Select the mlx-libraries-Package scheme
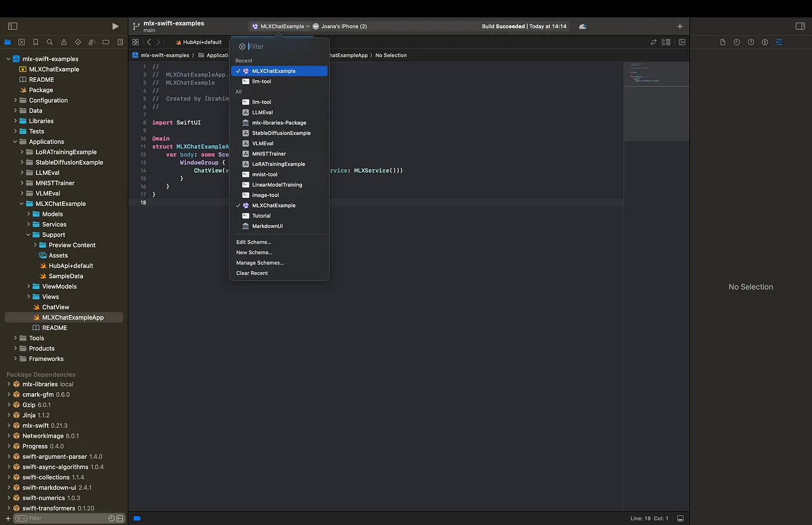This screenshot has height=525, width=812. [x=280, y=123]
